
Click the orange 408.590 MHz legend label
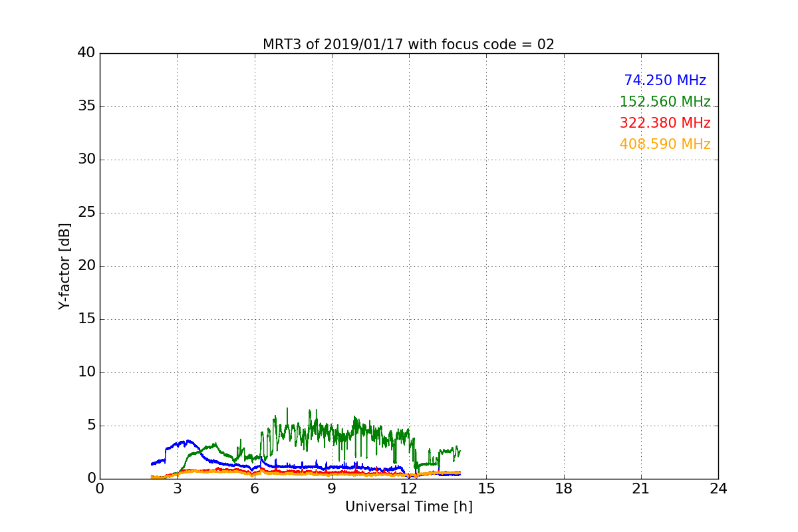(x=665, y=144)
